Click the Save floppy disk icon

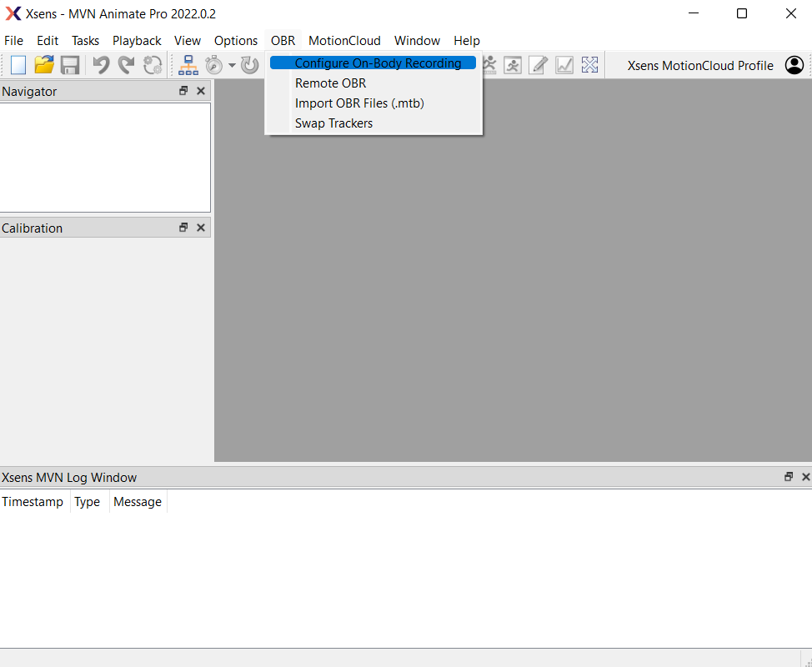coord(70,65)
